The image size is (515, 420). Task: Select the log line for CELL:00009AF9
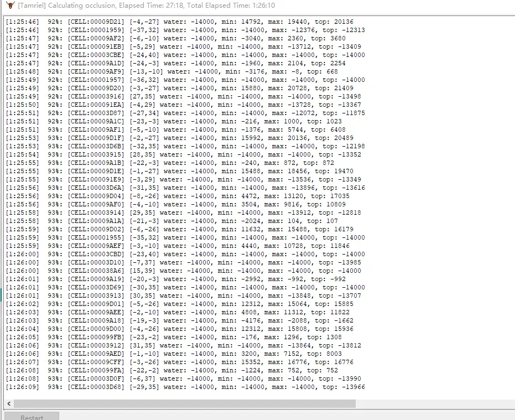(x=172, y=71)
